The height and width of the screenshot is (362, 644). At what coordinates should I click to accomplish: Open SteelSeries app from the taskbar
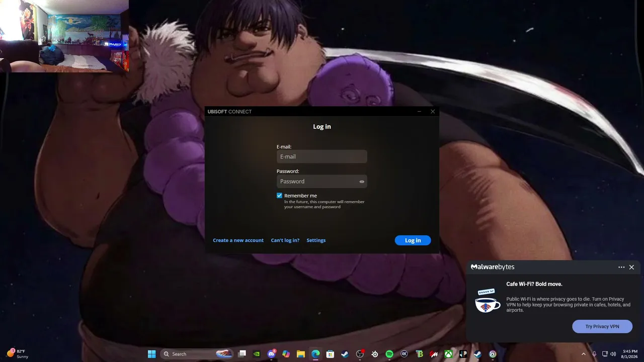tap(375, 354)
